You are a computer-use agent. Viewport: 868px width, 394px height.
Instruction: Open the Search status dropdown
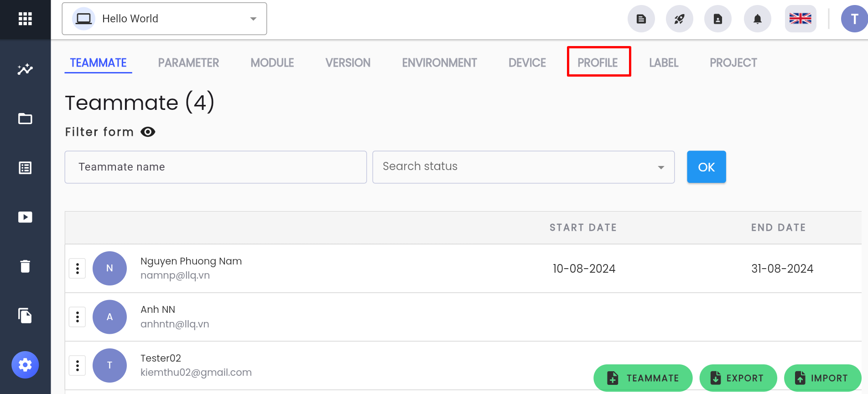coord(524,167)
